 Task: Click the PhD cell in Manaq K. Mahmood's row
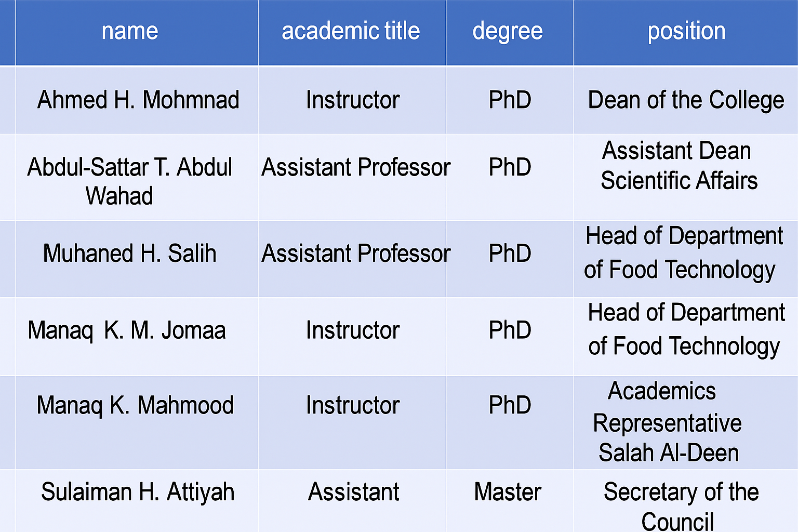510,405
